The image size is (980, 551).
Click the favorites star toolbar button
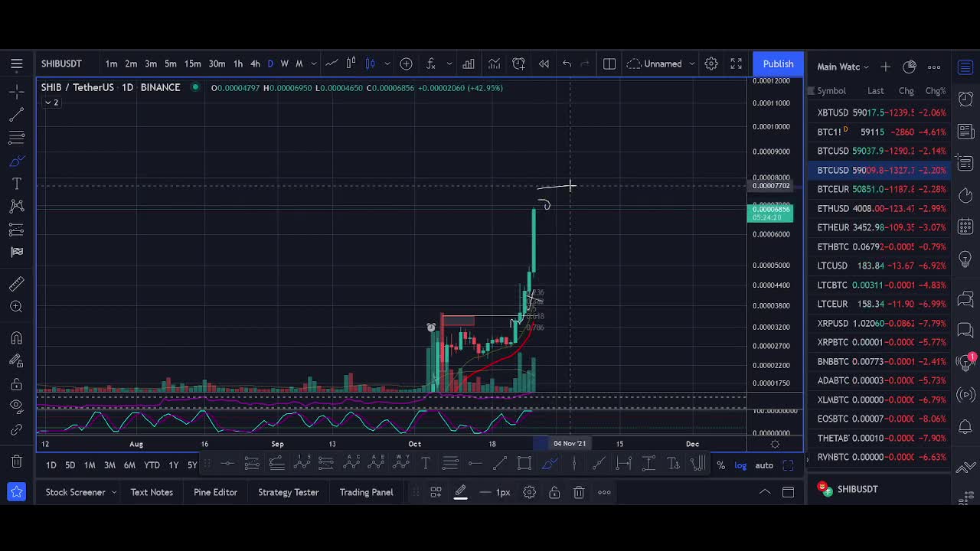(x=17, y=492)
